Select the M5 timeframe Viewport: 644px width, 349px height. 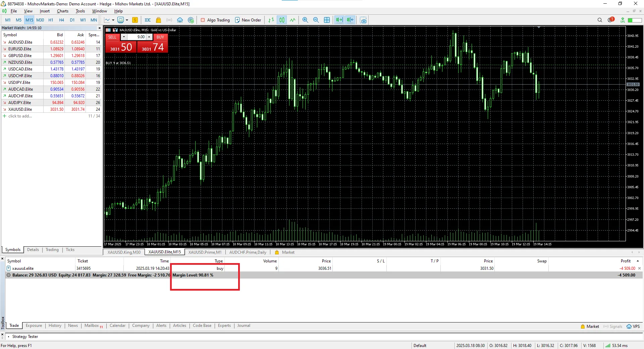[18, 20]
